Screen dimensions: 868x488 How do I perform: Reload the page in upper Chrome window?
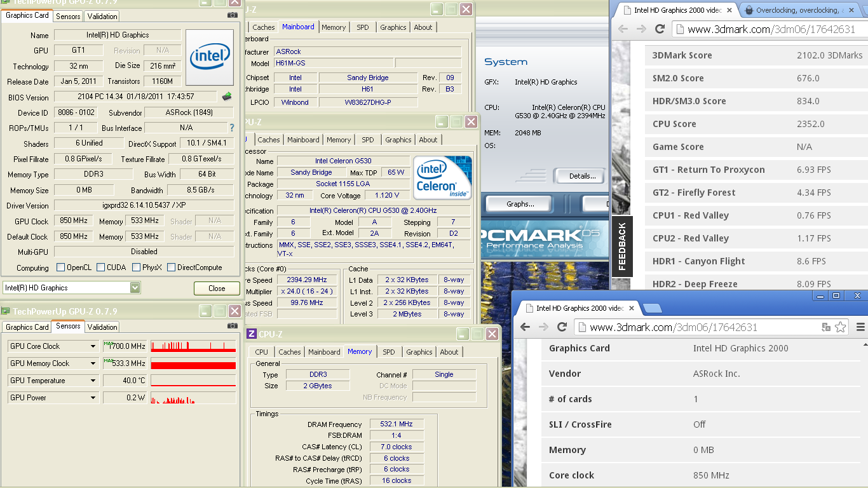[x=660, y=29]
